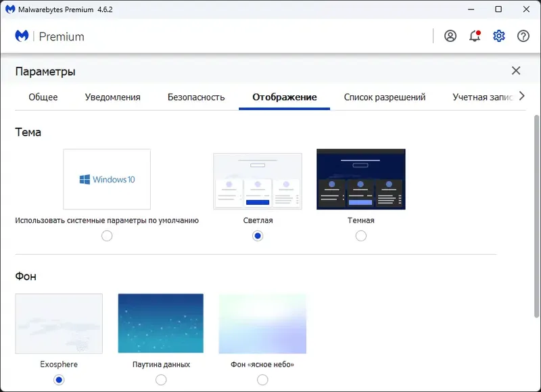Close the Параметры panel

(x=516, y=70)
